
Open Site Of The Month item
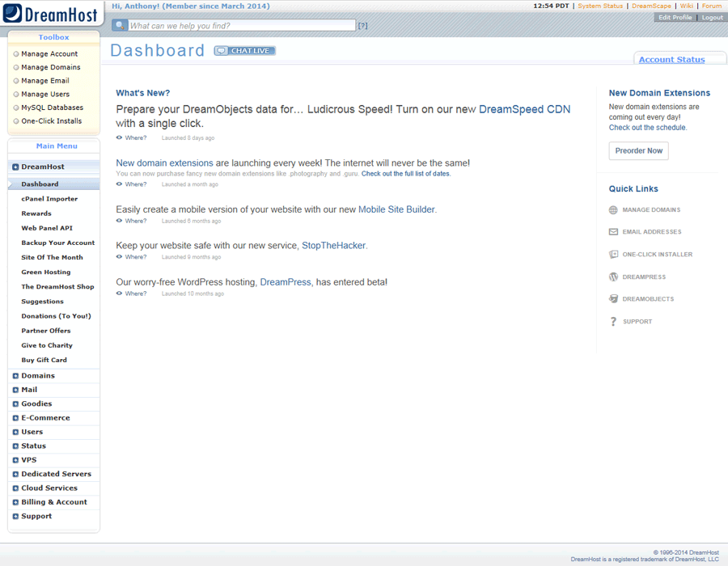pyautogui.click(x=52, y=257)
